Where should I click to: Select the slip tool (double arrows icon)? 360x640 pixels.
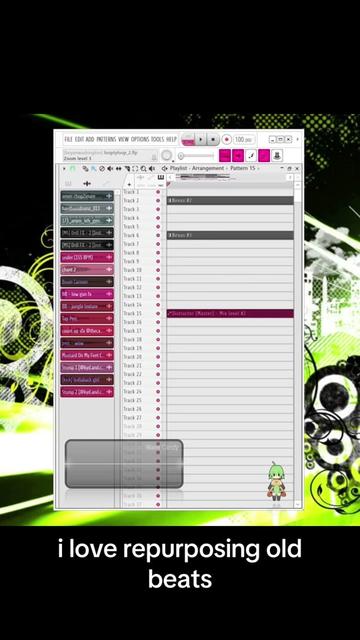[118, 168]
